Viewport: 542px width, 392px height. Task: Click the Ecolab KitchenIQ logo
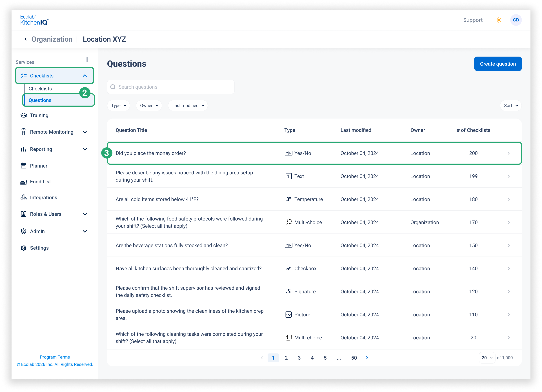pyautogui.click(x=35, y=20)
